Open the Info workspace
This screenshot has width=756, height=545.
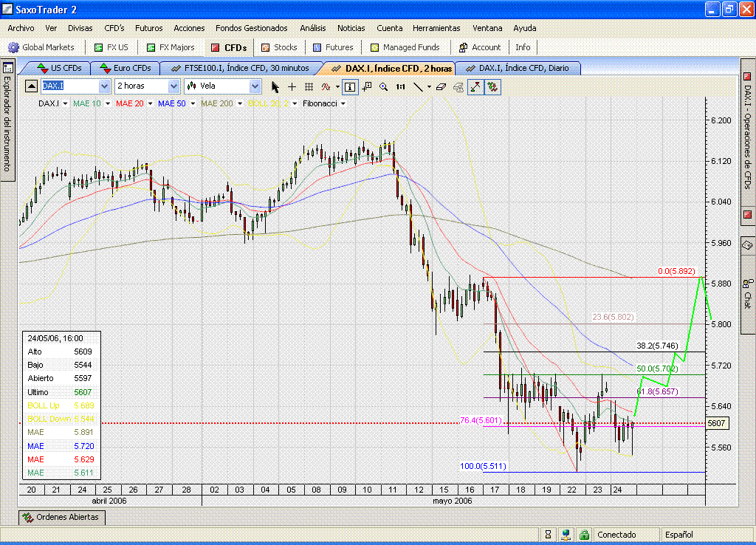523,47
